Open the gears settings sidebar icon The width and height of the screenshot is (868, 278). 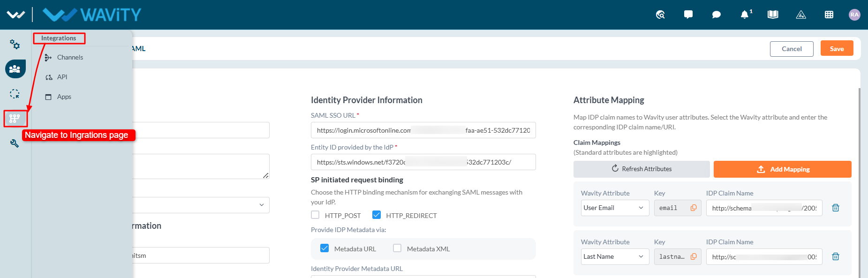(15, 44)
